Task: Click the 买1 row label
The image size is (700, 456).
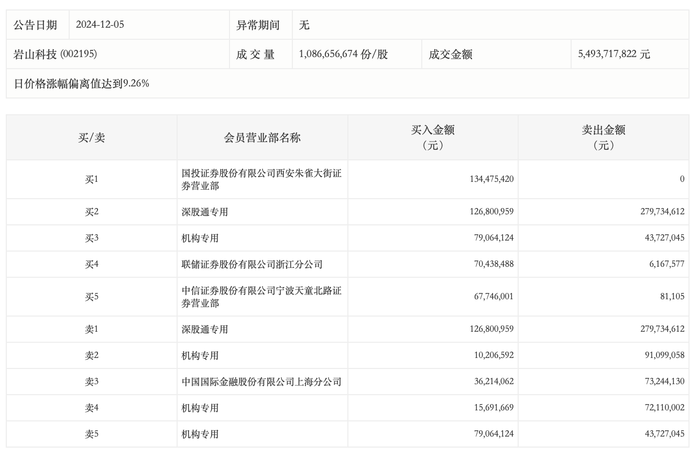Action: [92, 179]
